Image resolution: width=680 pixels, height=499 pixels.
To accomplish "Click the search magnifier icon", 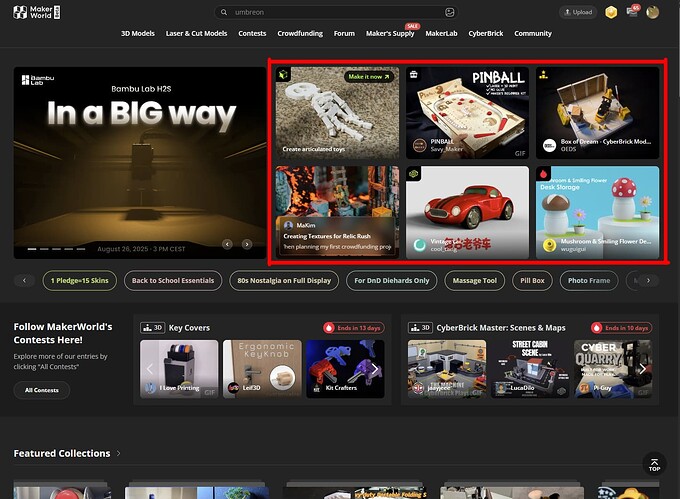I will (x=224, y=12).
